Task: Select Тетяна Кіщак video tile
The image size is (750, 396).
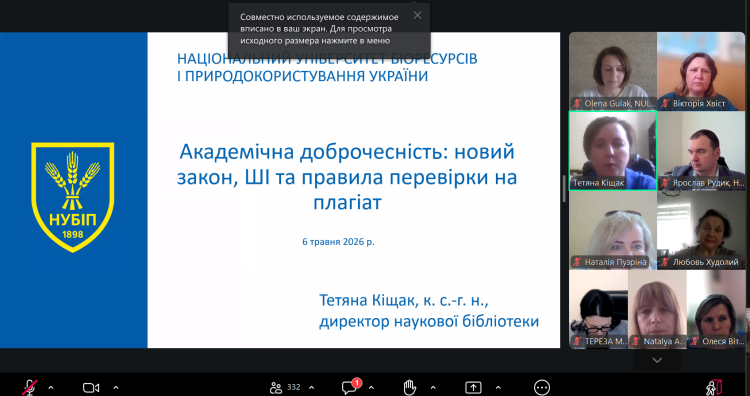Action: tap(613, 151)
